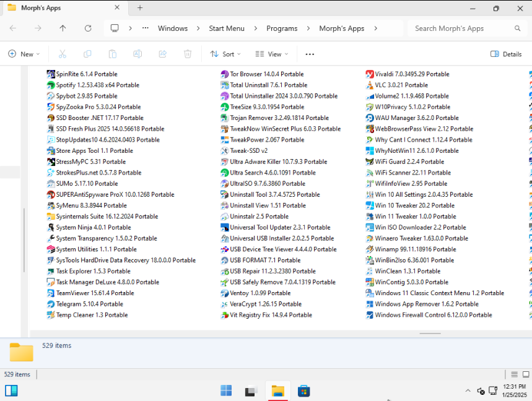Image resolution: width=532 pixels, height=401 pixels.
Task: Close the Morph's Apps tab
Action: pyautogui.click(x=117, y=7)
